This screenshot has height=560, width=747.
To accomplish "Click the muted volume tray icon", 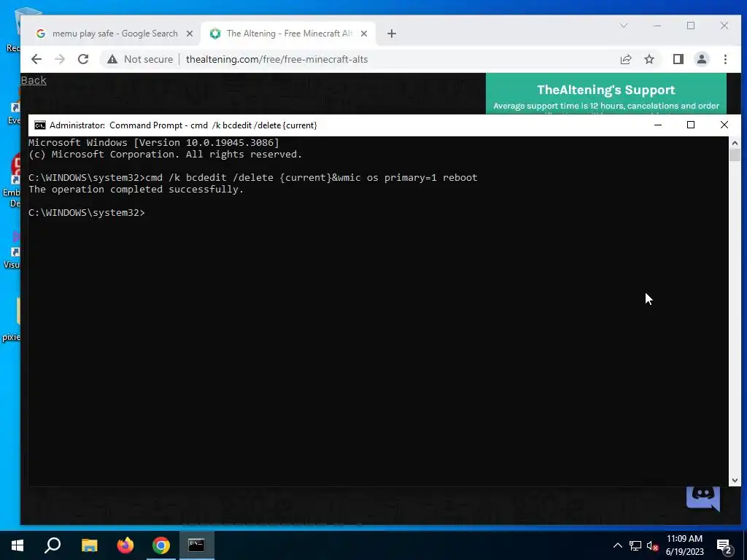I will click(653, 545).
